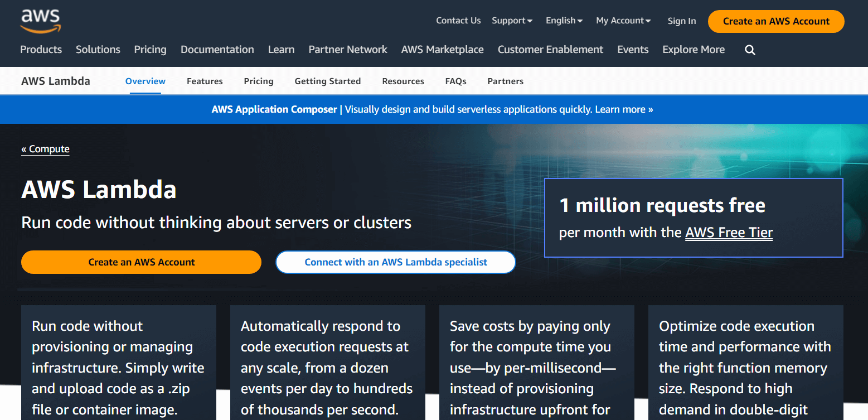Open the Documentation menu item
This screenshot has height=420, width=868.
[x=217, y=50]
